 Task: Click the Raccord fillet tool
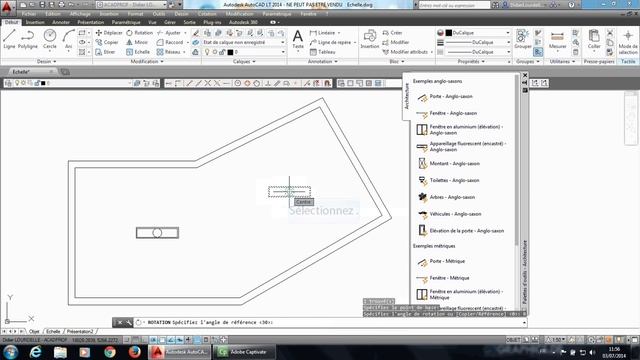click(x=170, y=42)
